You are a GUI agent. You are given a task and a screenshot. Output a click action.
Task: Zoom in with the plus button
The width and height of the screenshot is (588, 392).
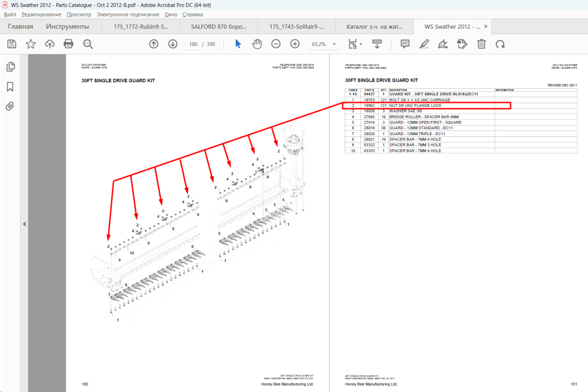click(x=295, y=44)
